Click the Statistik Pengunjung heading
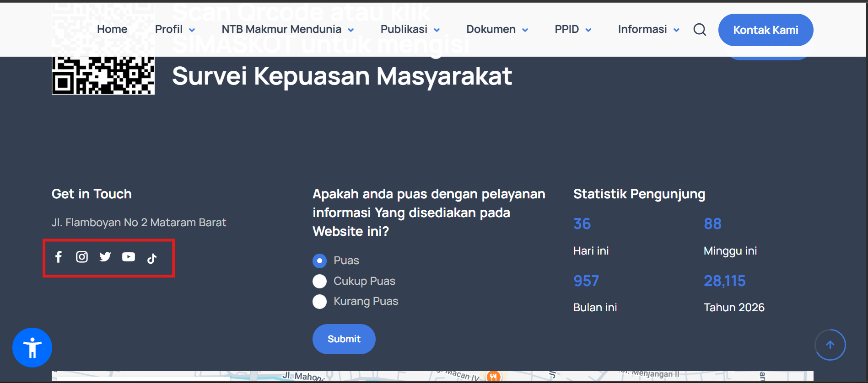This screenshot has height=383, width=868. pyautogui.click(x=639, y=194)
